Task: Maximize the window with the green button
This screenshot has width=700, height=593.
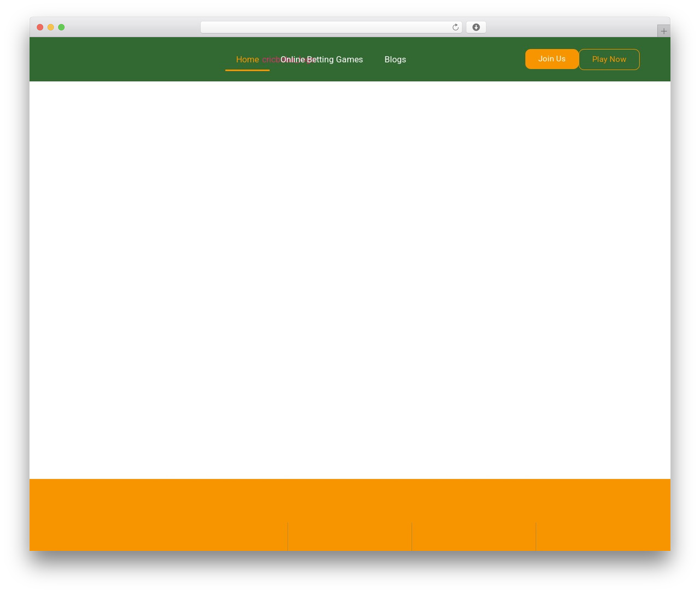Action: point(61,27)
